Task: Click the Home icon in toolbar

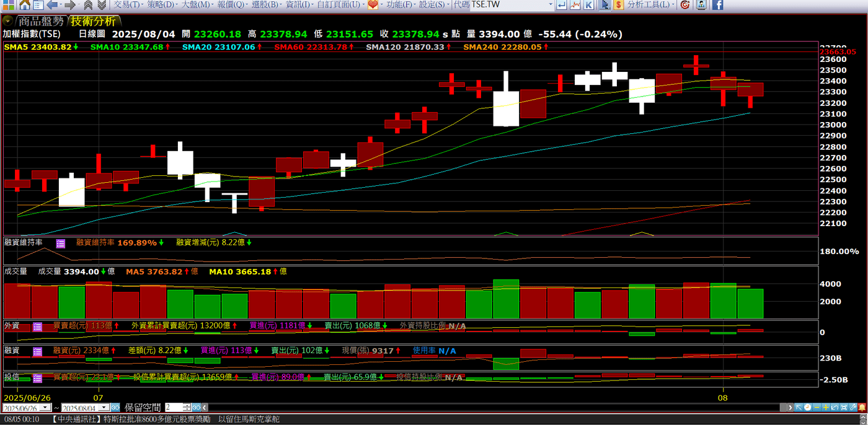Action: click(24, 5)
